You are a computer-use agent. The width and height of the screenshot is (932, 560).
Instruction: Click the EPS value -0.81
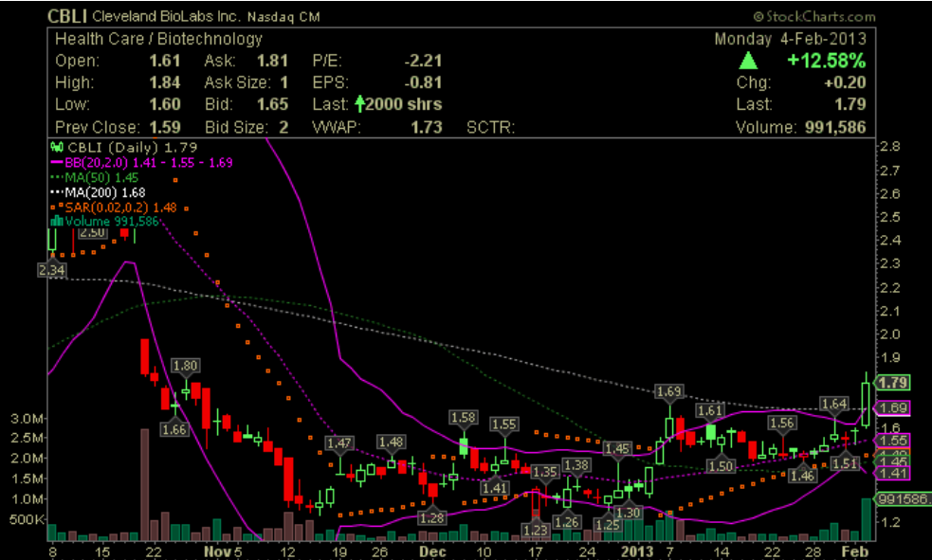point(423,82)
